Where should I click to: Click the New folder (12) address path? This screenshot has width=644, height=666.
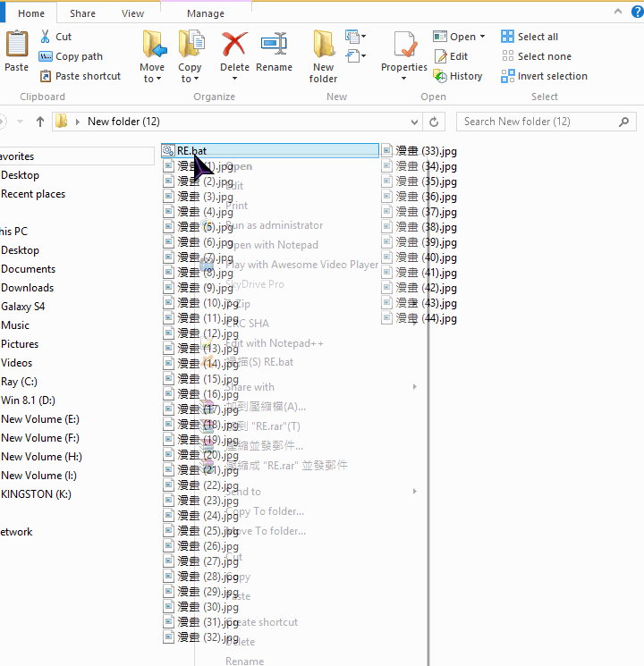tap(123, 122)
